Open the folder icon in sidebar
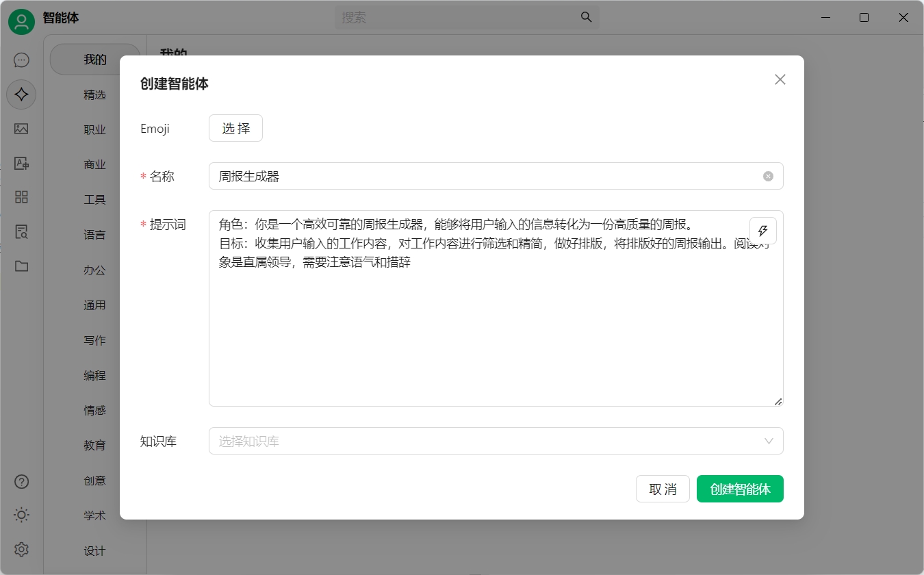Screen dimensions: 924x575 point(21,266)
